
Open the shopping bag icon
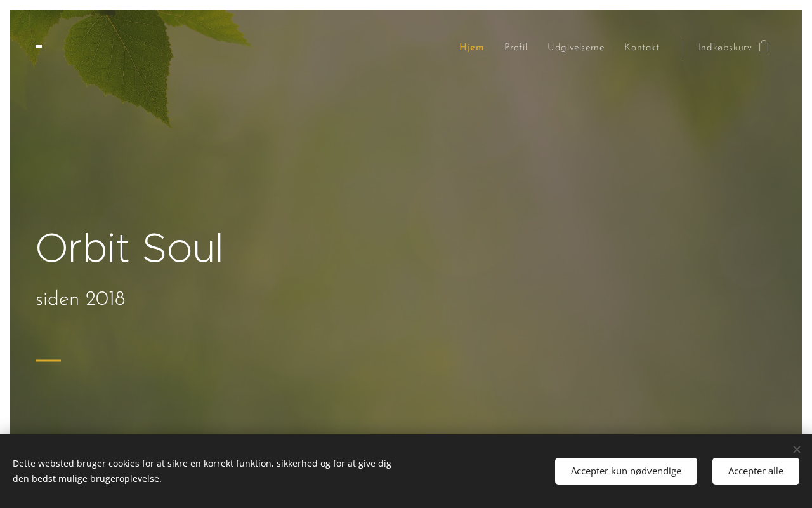764,46
